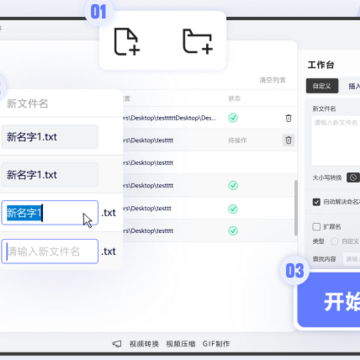The height and width of the screenshot is (360, 360).
Task: Click the 待操作 status text
Action: tap(237, 140)
